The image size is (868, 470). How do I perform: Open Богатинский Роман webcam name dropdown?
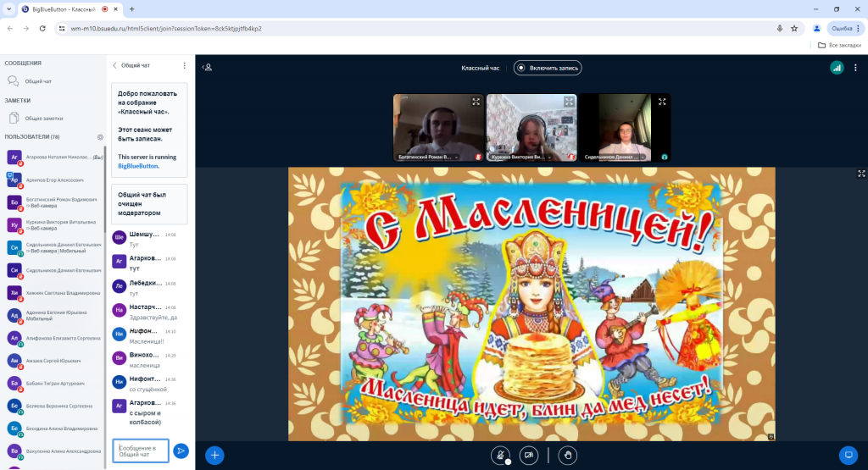(x=428, y=157)
